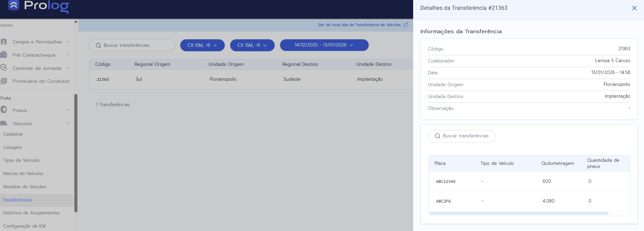Open the first CX ISM, +9 filter dropdown
The width and height of the screenshot is (644, 231).
[x=202, y=45]
